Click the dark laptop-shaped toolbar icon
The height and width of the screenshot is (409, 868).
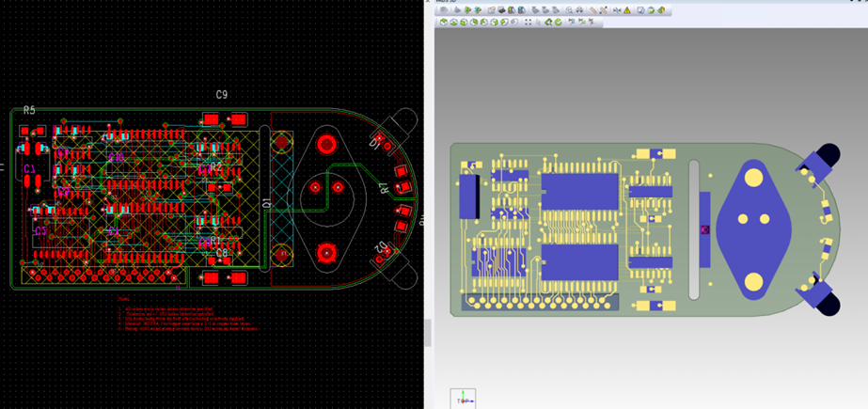coord(501,10)
